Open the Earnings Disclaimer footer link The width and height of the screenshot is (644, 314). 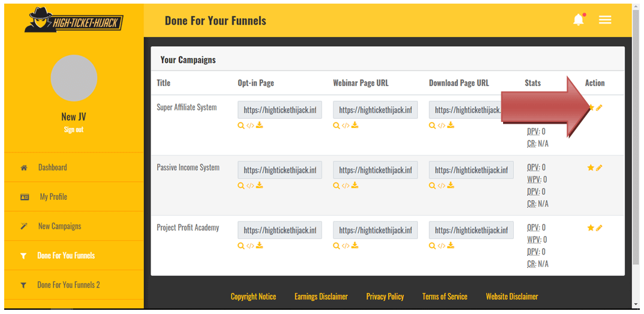coord(321,297)
